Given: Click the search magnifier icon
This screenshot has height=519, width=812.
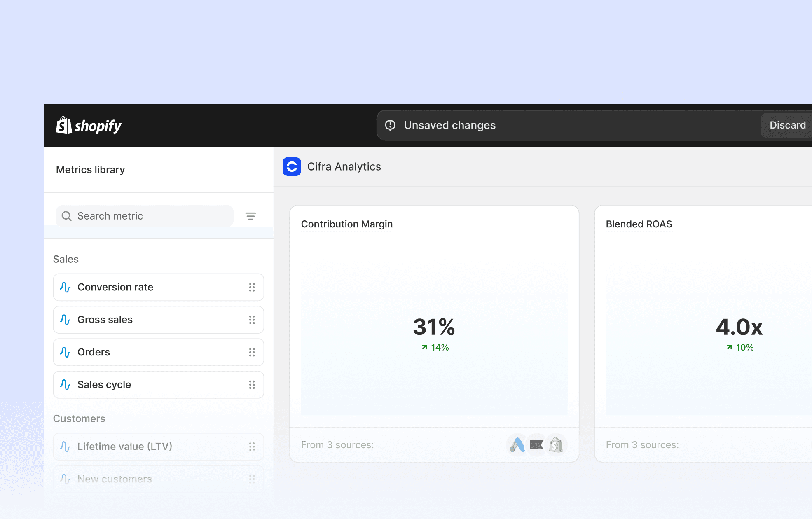Looking at the screenshot, I should [66, 216].
